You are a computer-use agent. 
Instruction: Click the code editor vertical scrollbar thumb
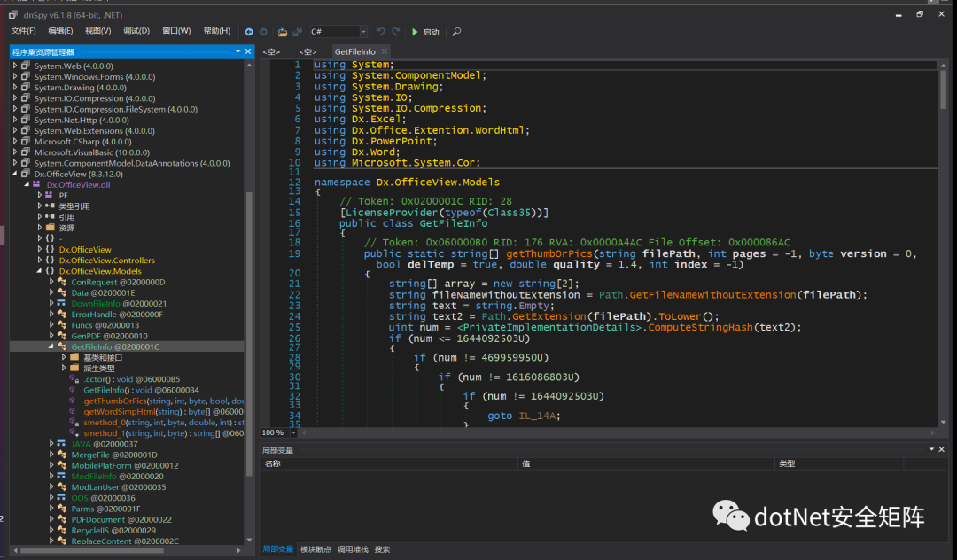click(x=943, y=89)
